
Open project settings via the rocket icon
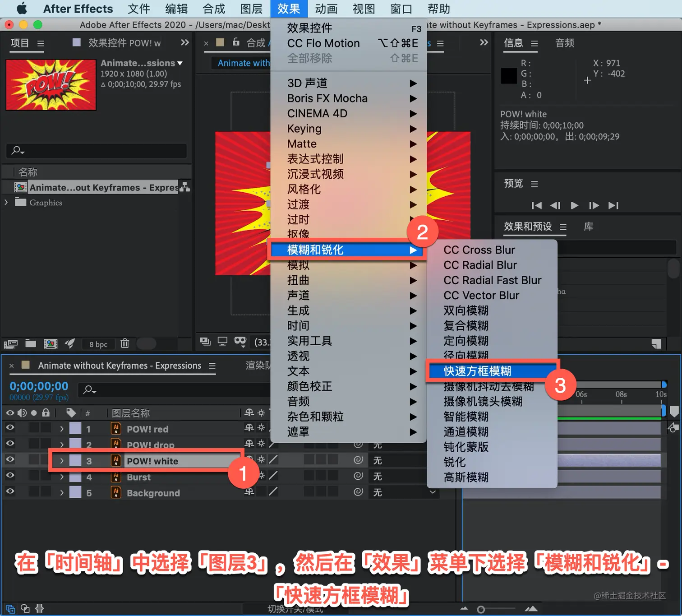point(69,343)
